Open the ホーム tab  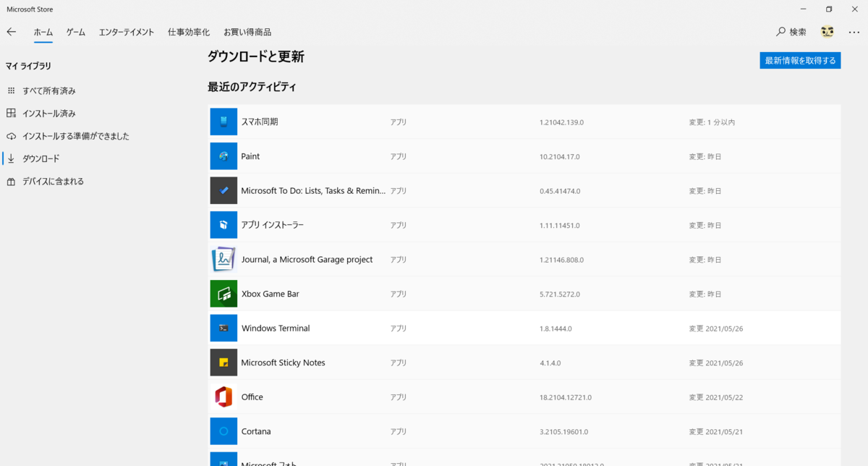[x=43, y=32]
